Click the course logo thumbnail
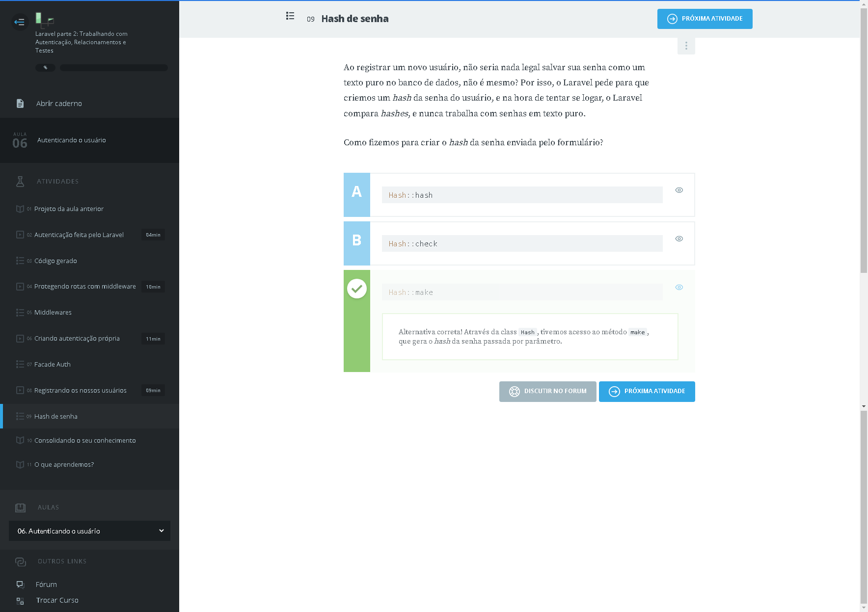 point(44,20)
